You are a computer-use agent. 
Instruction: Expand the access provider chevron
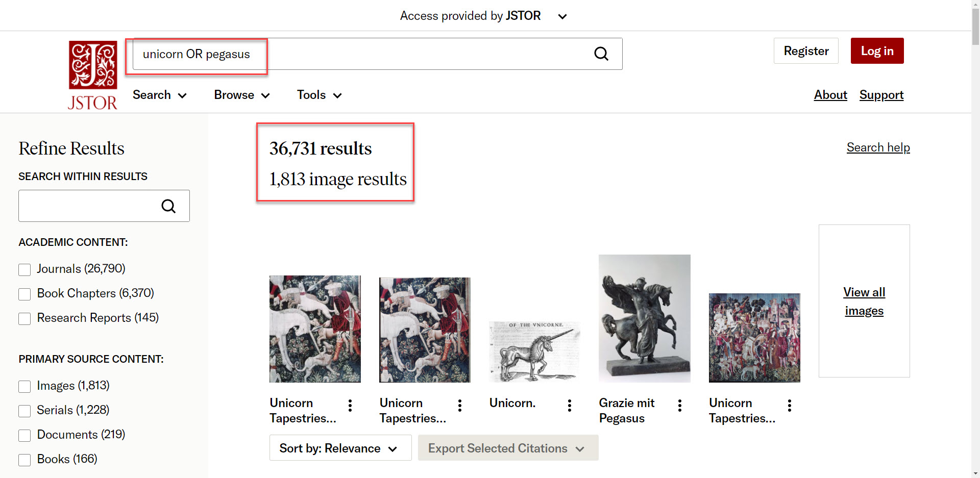(x=562, y=16)
